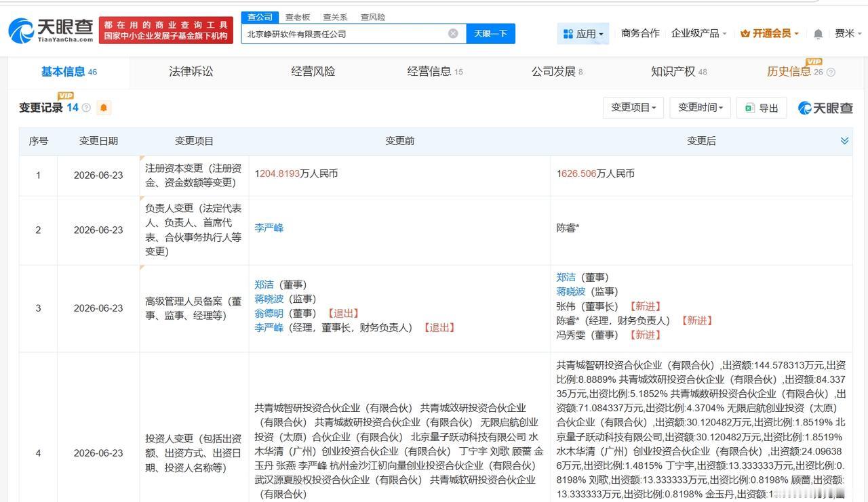This screenshot has height=502, width=868.
Task: Click the orange alert bell beside 变更记录
Action: (104, 108)
